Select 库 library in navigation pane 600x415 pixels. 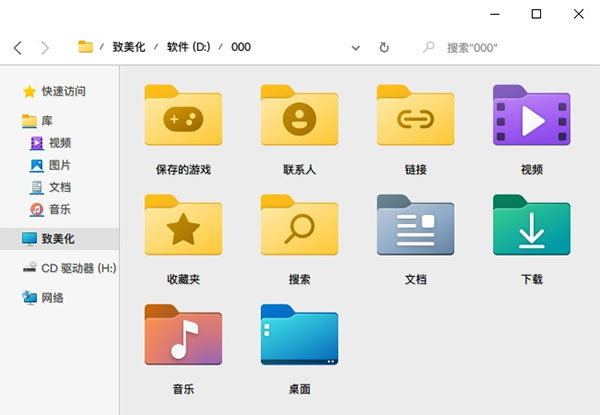pyautogui.click(x=47, y=120)
